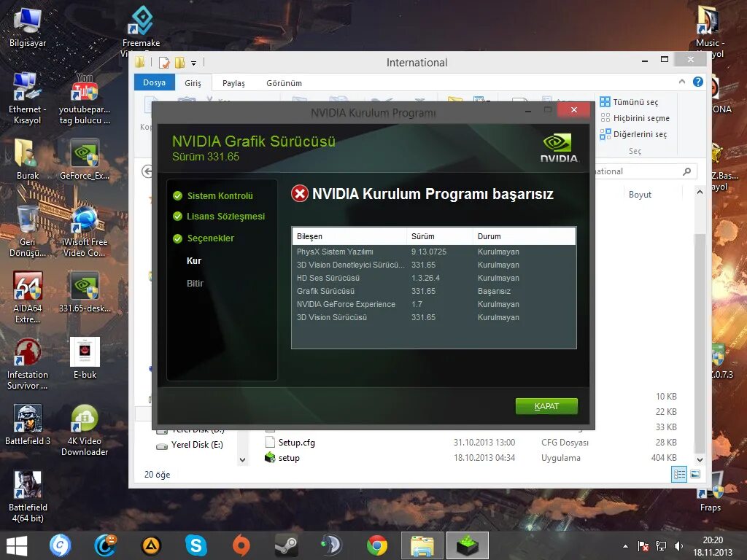Open the taskbar clock showing 20:20

point(712,546)
